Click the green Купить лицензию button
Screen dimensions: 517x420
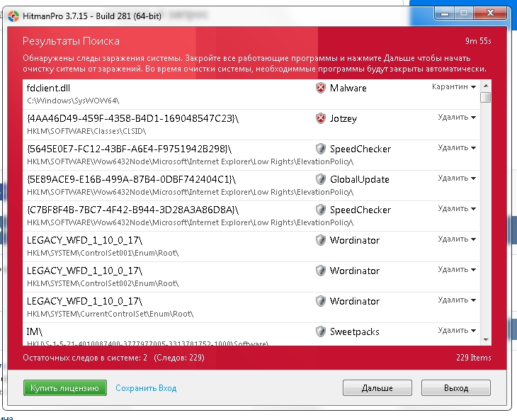pos(65,387)
